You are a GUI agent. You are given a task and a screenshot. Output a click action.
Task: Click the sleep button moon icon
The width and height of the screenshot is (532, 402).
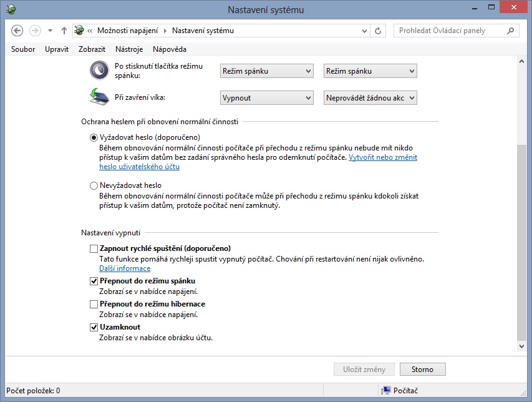[99, 71]
